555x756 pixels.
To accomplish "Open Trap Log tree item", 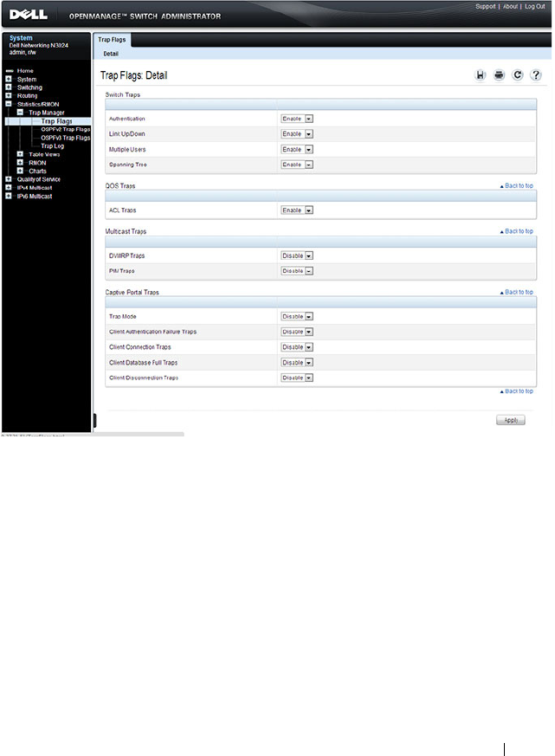I will [52, 145].
